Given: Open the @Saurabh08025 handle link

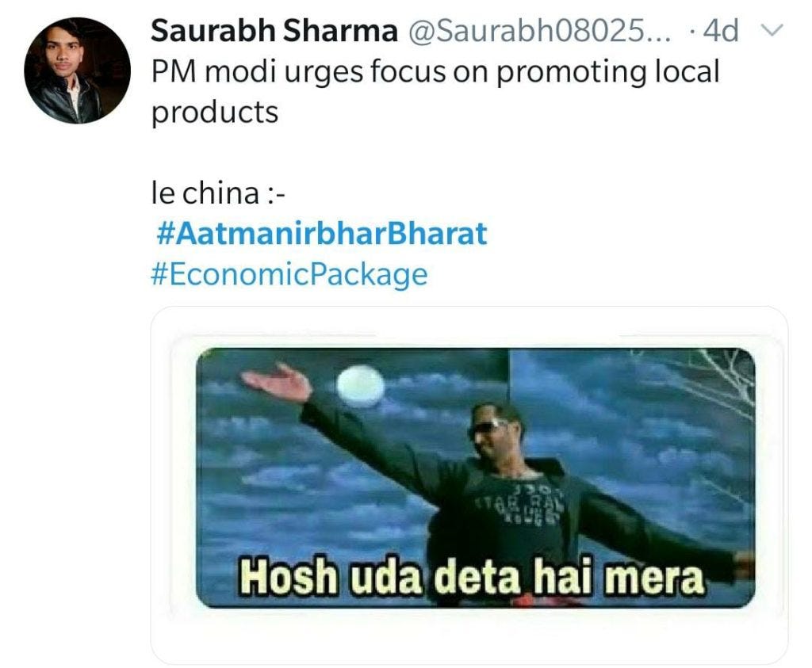Looking at the screenshot, I should tap(539, 31).
